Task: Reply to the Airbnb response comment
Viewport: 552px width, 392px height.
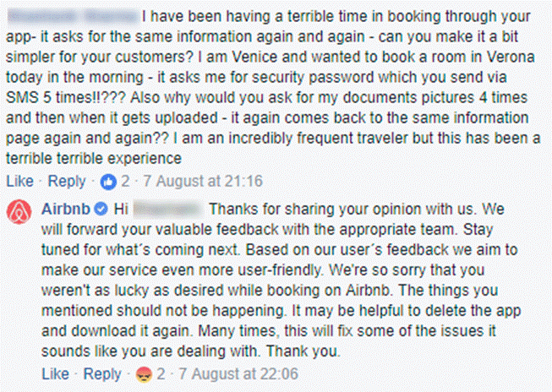Action: (x=101, y=374)
